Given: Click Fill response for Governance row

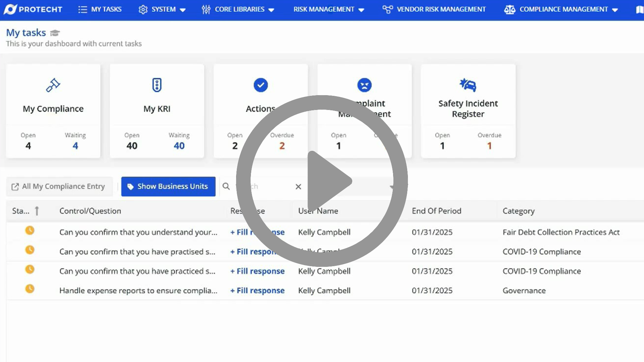Looking at the screenshot, I should (257, 291).
